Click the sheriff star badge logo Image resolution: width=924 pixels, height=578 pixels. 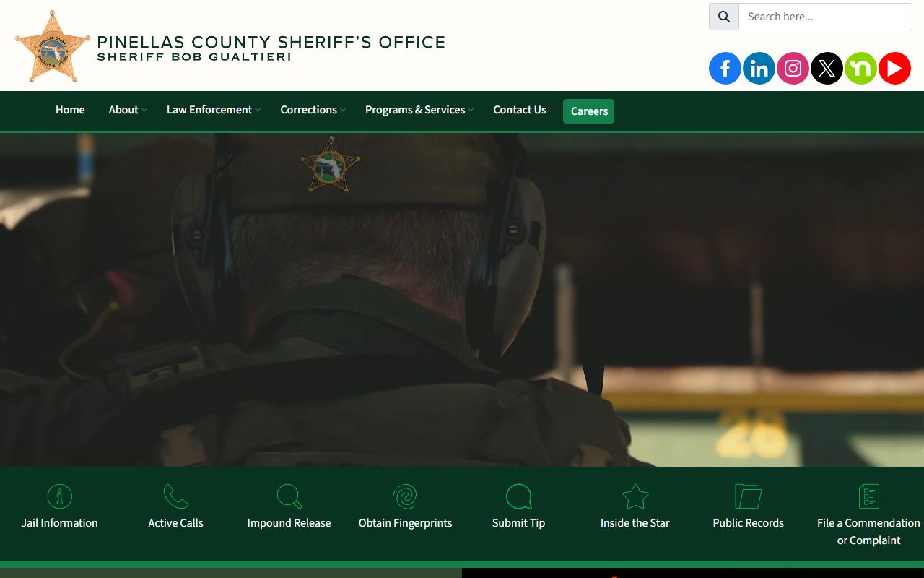point(53,47)
